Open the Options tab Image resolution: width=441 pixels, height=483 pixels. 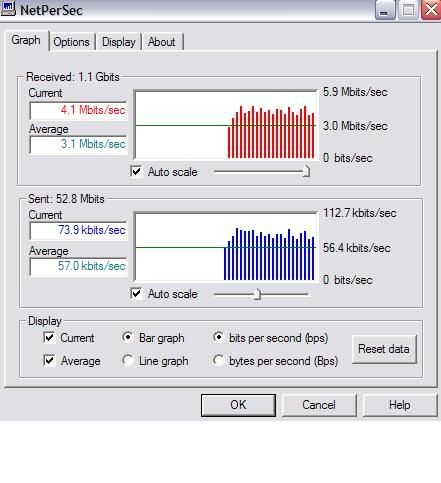(x=71, y=42)
